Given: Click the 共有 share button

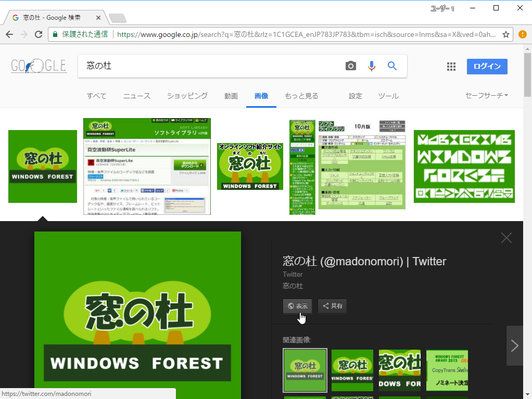Looking at the screenshot, I should click(332, 306).
